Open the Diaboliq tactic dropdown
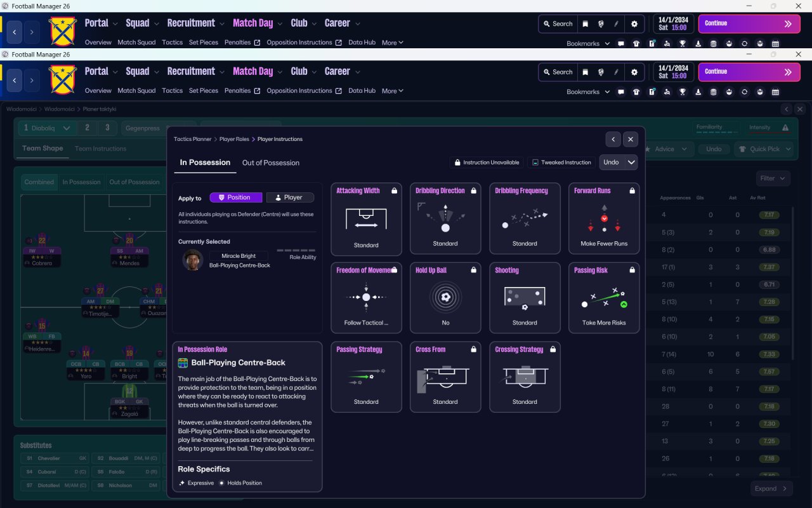The image size is (812, 508). tap(47, 128)
